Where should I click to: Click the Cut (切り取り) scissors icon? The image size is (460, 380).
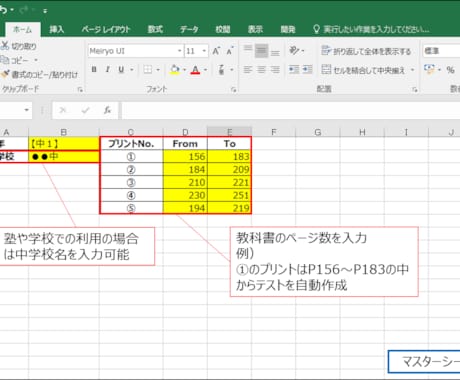point(5,46)
